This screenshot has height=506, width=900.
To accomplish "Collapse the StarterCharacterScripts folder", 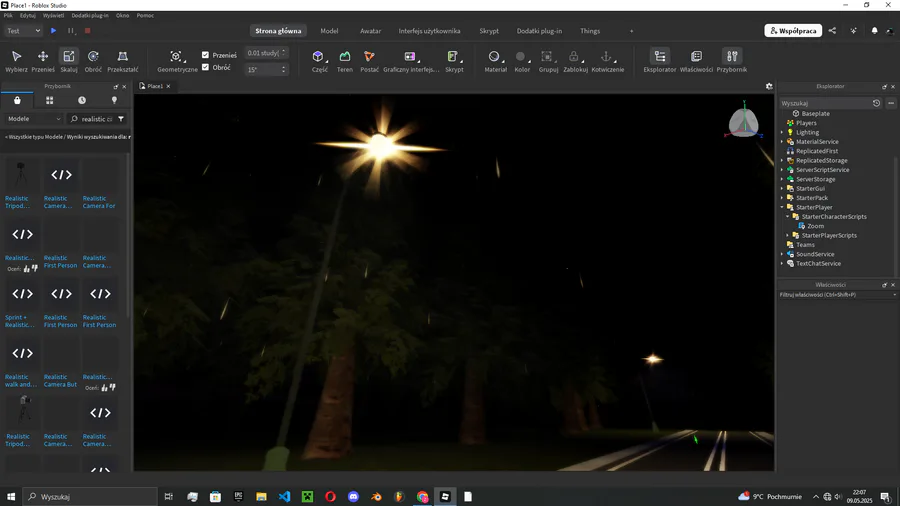I will (x=788, y=217).
